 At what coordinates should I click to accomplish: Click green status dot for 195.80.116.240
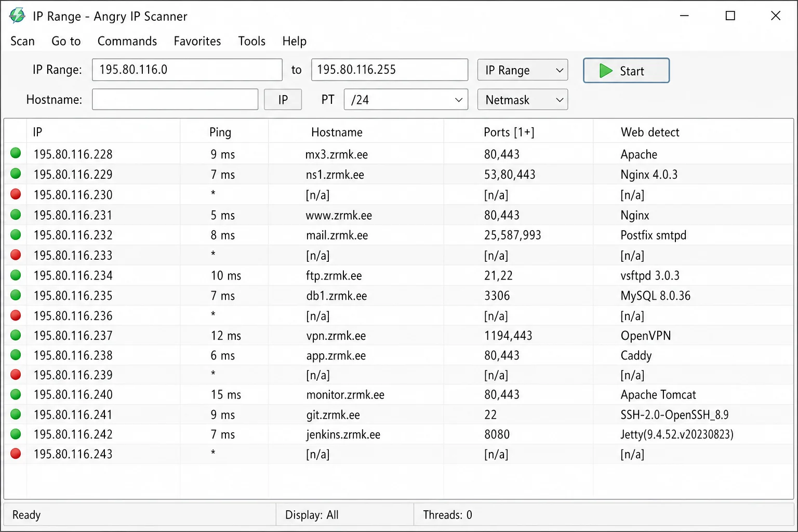tap(16, 394)
